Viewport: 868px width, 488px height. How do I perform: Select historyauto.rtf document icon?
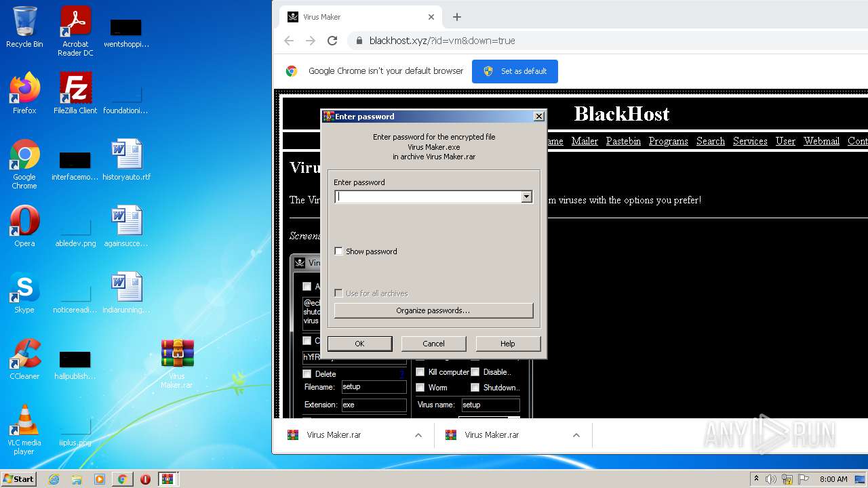(126, 160)
